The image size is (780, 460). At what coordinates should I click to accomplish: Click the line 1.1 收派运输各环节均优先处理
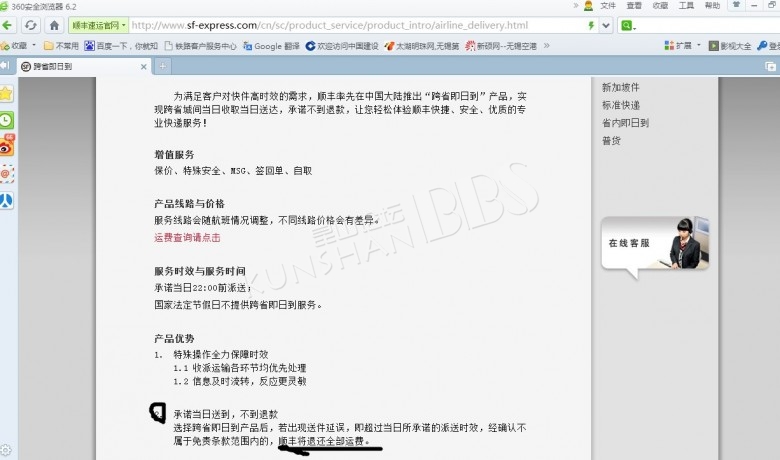240,368
